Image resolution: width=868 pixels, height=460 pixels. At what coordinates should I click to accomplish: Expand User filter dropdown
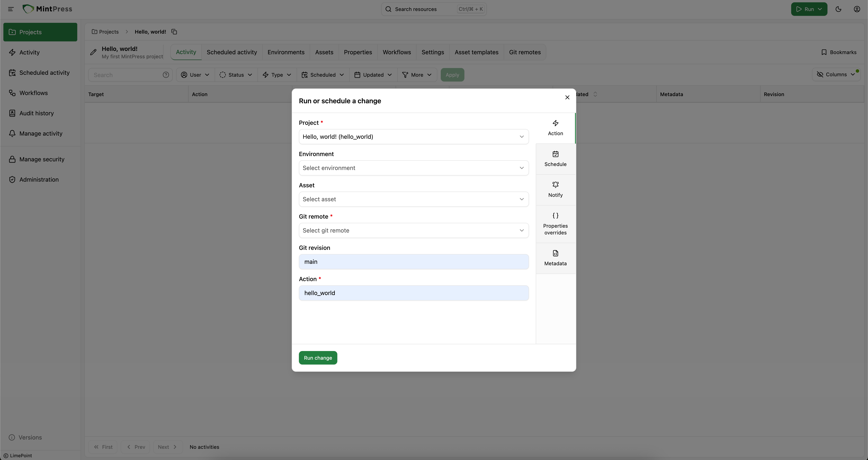click(195, 75)
